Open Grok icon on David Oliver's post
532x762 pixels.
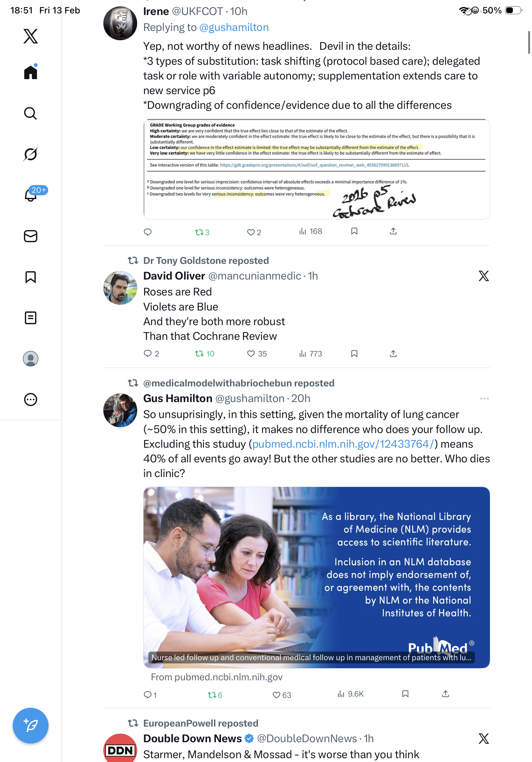click(484, 276)
